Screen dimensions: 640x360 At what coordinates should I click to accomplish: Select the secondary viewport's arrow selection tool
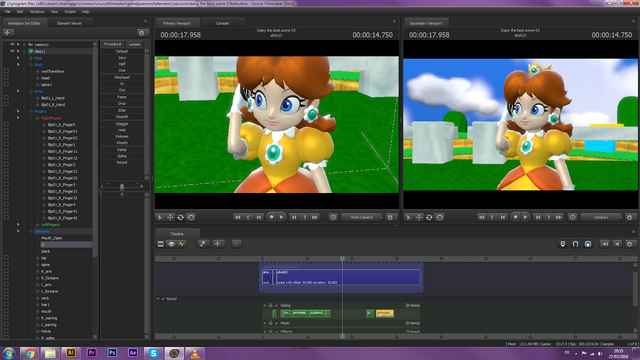click(409, 218)
